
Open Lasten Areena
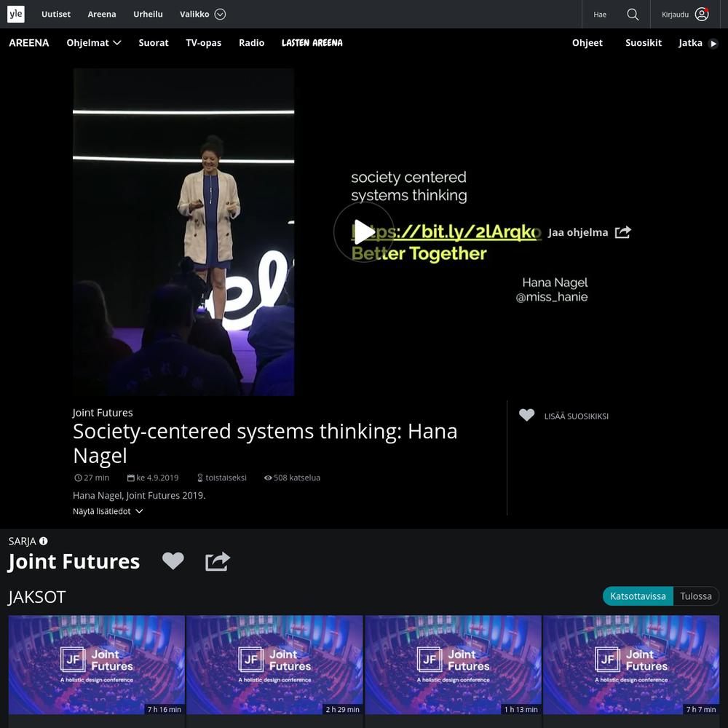click(x=312, y=43)
